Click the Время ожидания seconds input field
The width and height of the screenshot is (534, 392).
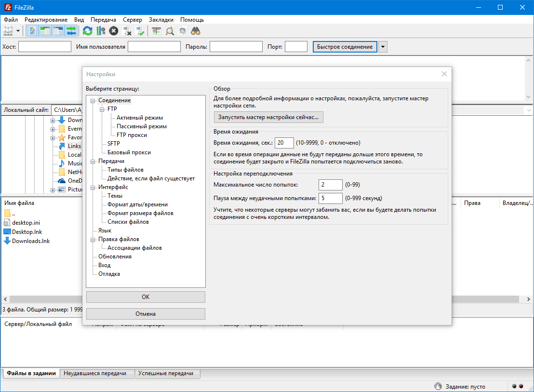284,143
